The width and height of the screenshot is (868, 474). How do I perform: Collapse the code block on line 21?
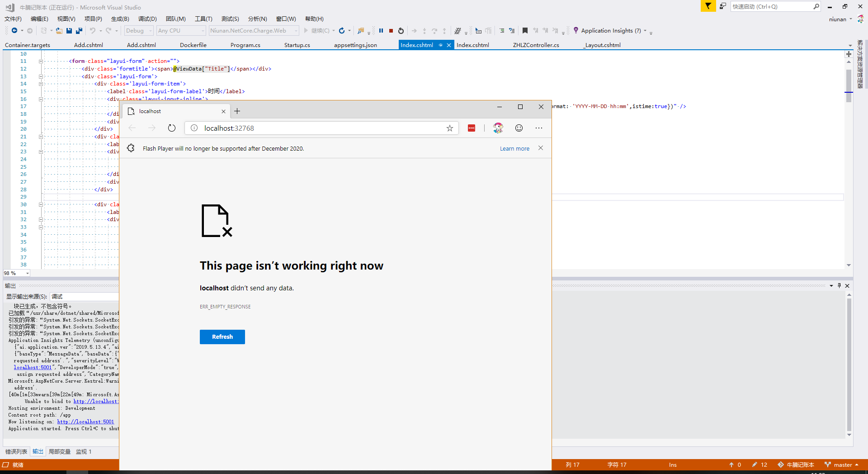pos(41,137)
